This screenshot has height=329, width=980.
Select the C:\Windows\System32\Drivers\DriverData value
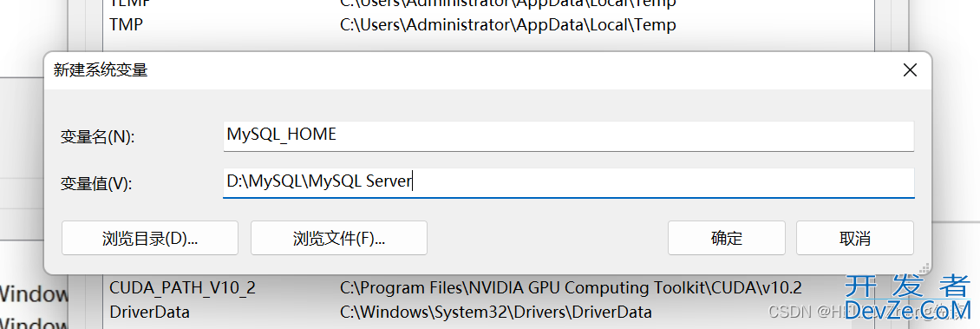point(495,312)
